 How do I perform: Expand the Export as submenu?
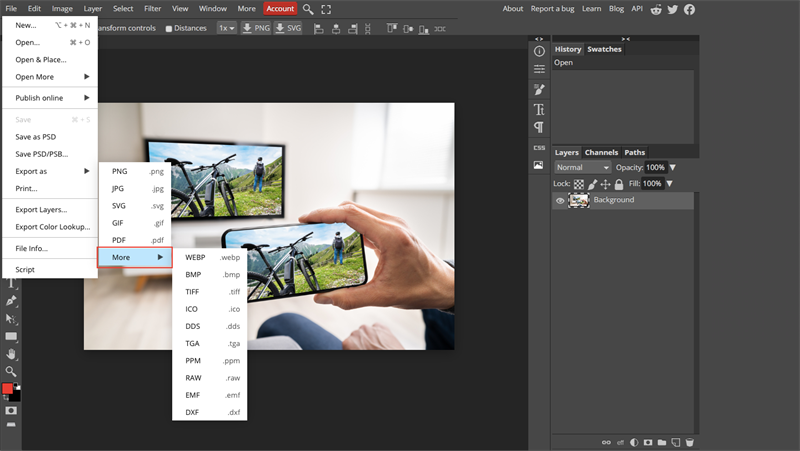pos(49,171)
